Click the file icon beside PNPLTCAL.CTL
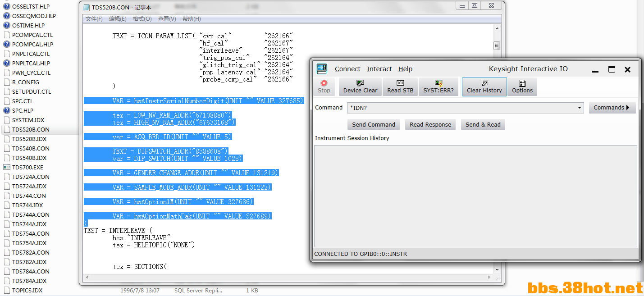The height and width of the screenshot is (296, 644). tap(7, 54)
